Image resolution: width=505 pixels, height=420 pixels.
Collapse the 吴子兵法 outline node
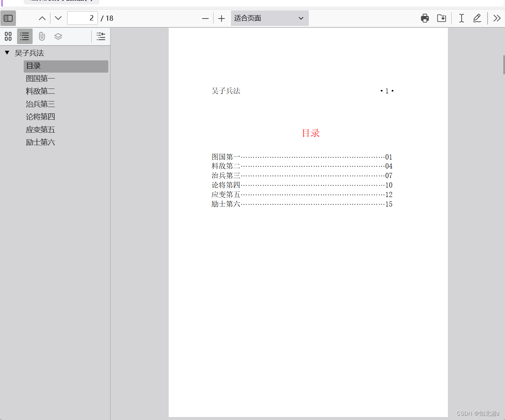7,53
